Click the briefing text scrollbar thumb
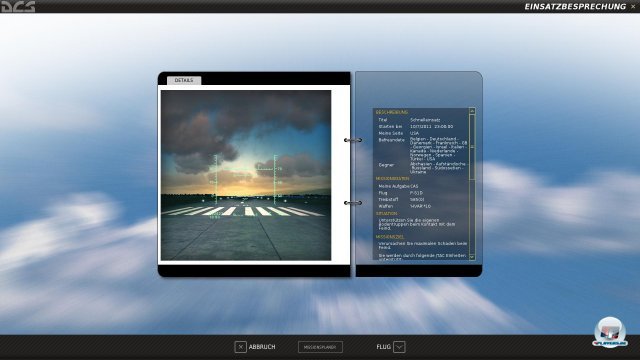This screenshot has width=640, height=360. 472,147
